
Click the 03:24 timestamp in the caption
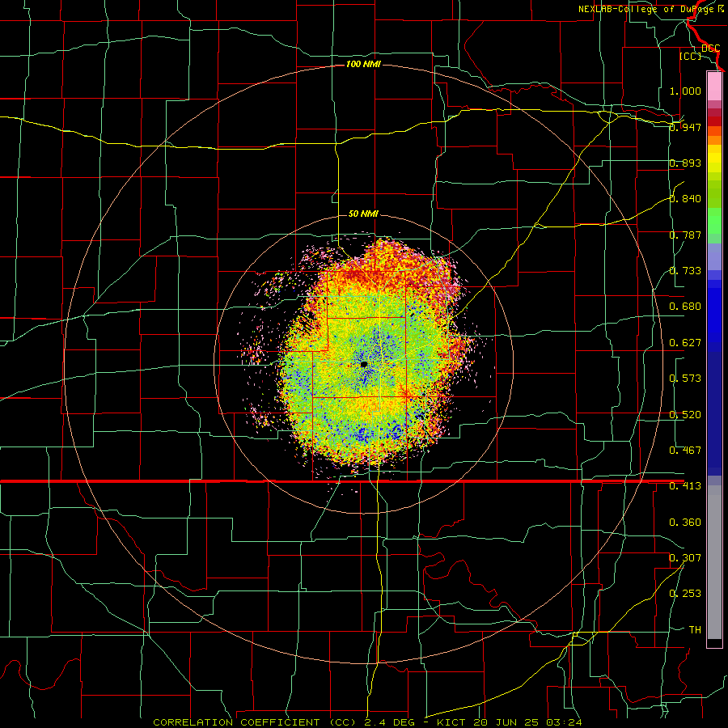pos(565,722)
